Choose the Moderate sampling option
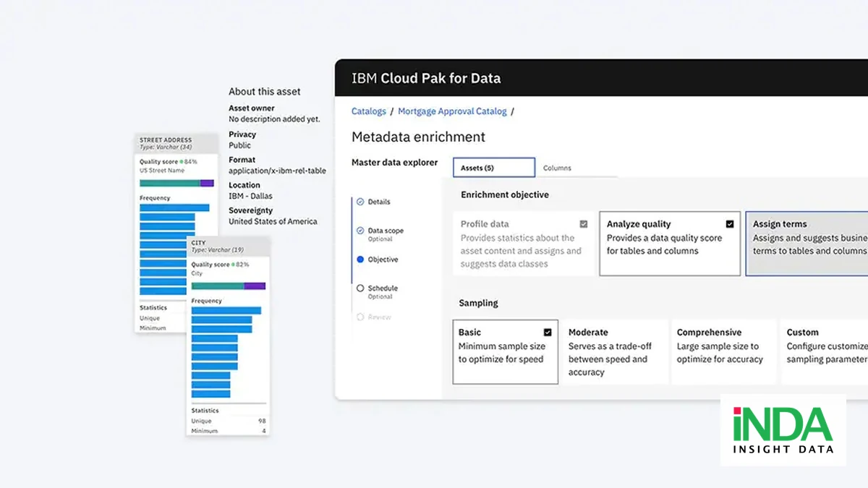Viewport: 868px width, 488px height. [615, 352]
